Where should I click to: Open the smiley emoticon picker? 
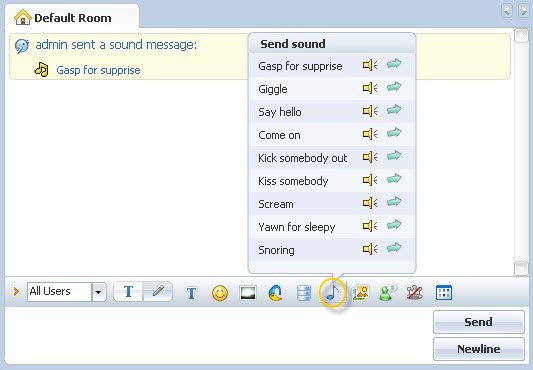(220, 292)
